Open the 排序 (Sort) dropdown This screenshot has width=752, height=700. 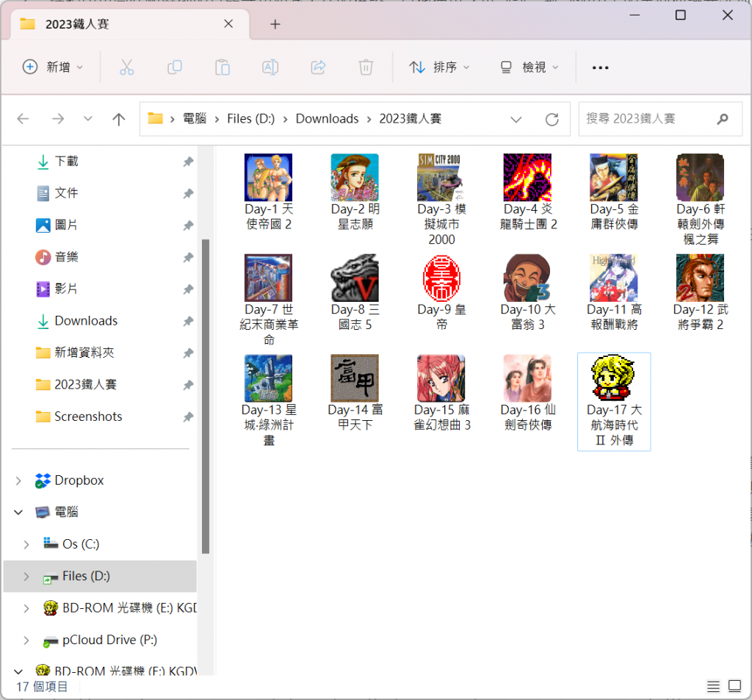439,67
